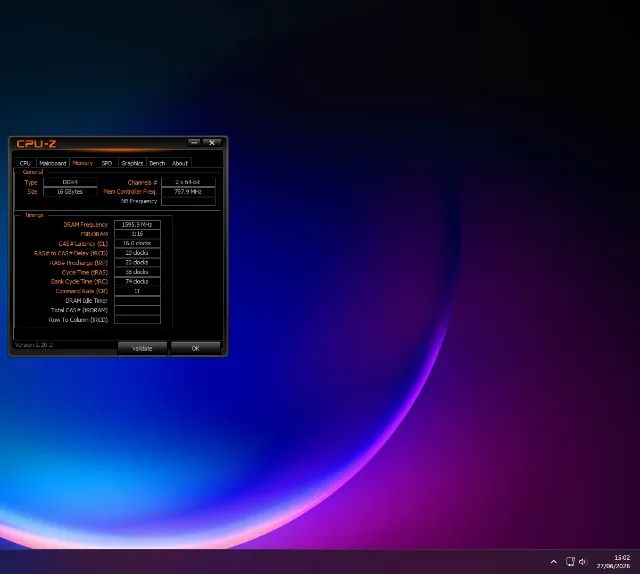Click the General group heading
The width and height of the screenshot is (640, 574).
pyautogui.click(x=33, y=172)
